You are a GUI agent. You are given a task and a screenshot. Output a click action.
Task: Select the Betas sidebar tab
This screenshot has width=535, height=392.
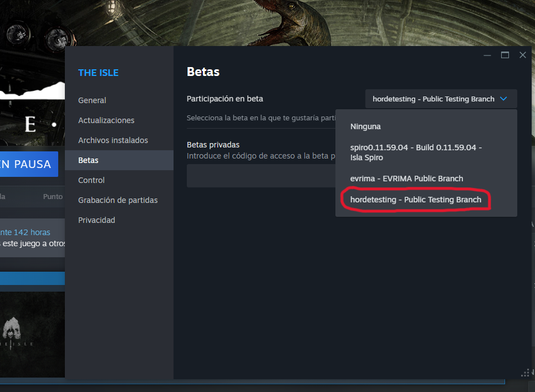tap(88, 160)
